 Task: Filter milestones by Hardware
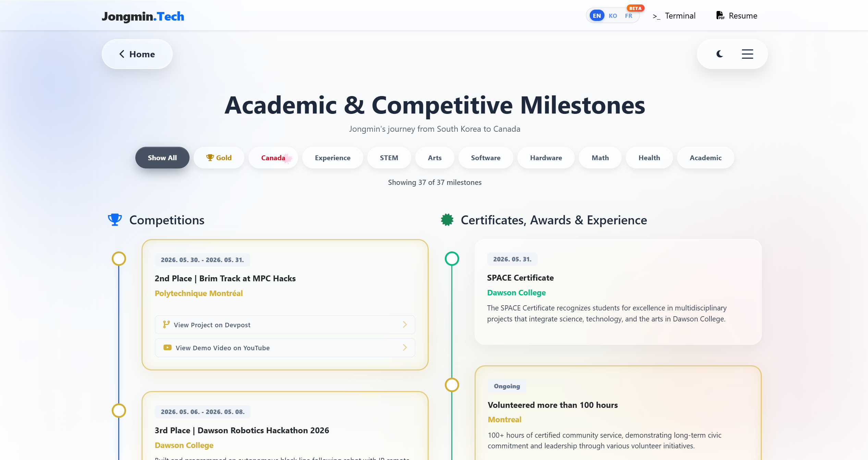pyautogui.click(x=546, y=158)
